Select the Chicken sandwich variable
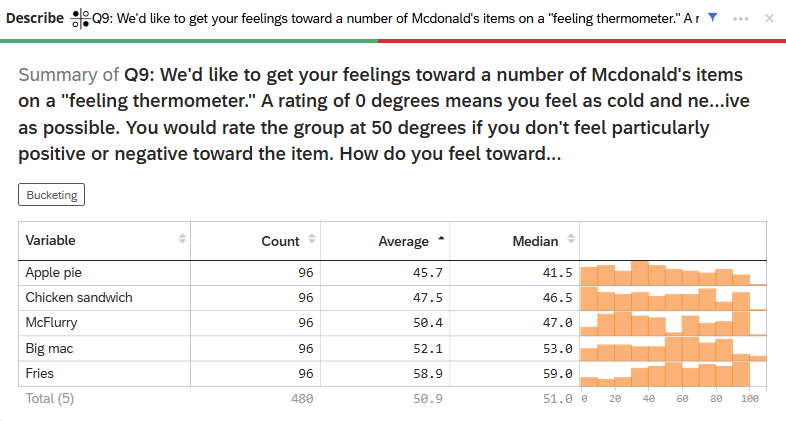The width and height of the screenshot is (786, 421). tap(78, 297)
